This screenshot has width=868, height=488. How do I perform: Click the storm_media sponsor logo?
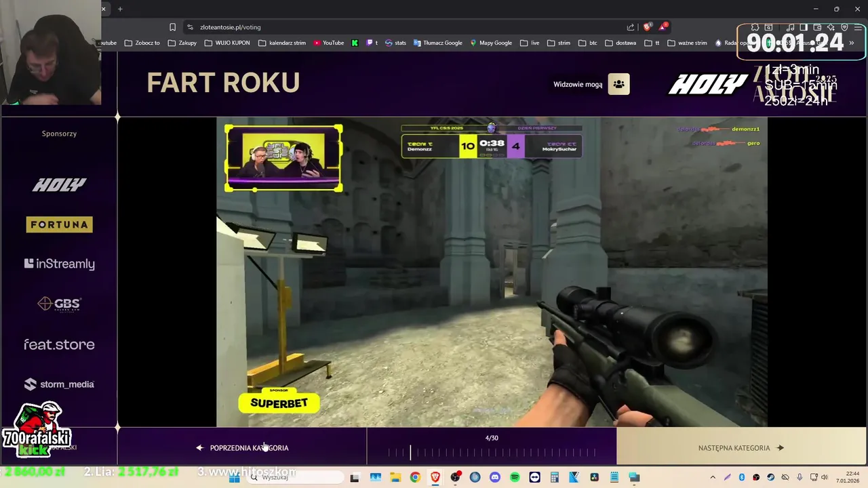click(x=60, y=384)
